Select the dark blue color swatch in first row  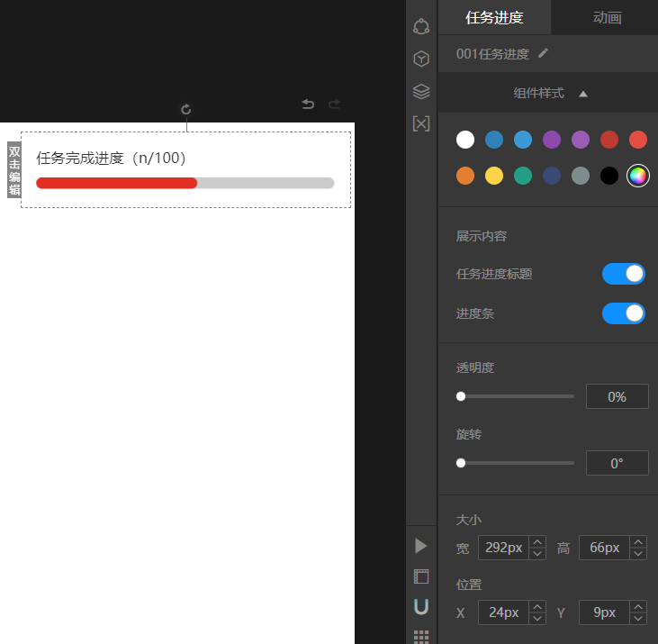pos(494,140)
